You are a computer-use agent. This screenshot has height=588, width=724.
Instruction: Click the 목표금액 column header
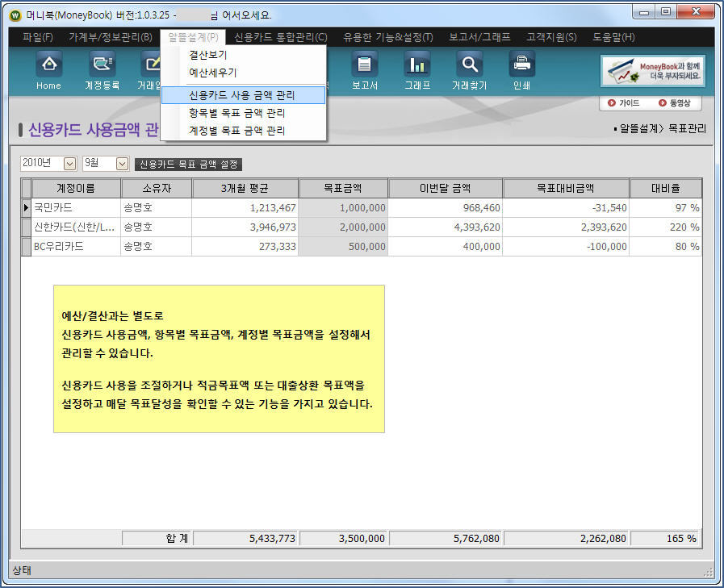tap(343, 188)
